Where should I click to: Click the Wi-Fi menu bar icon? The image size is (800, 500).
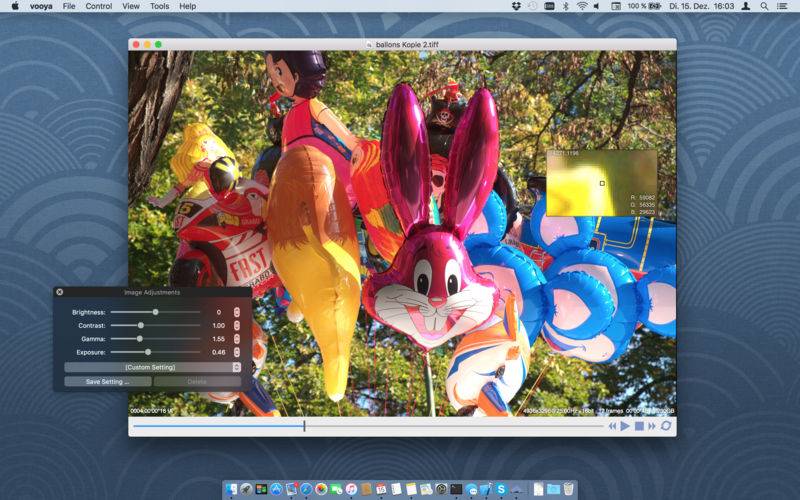(x=582, y=6)
